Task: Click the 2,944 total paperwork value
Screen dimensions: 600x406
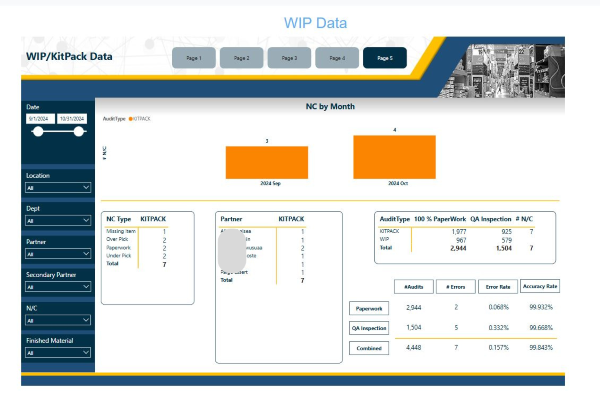Action: click(458, 248)
